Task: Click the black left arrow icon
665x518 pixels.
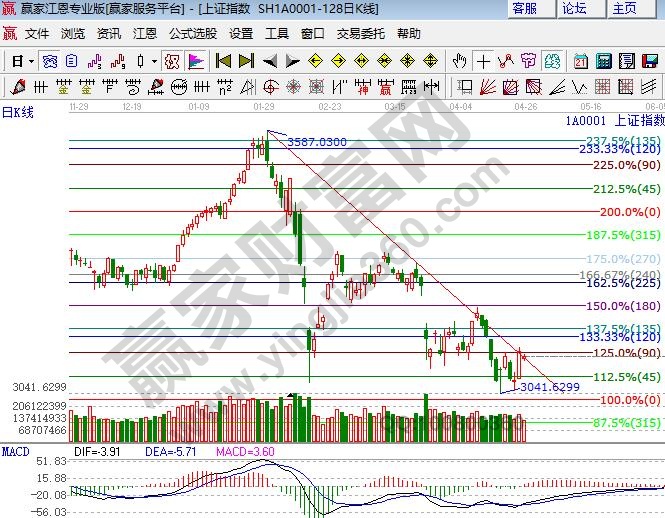Action: pos(270,61)
